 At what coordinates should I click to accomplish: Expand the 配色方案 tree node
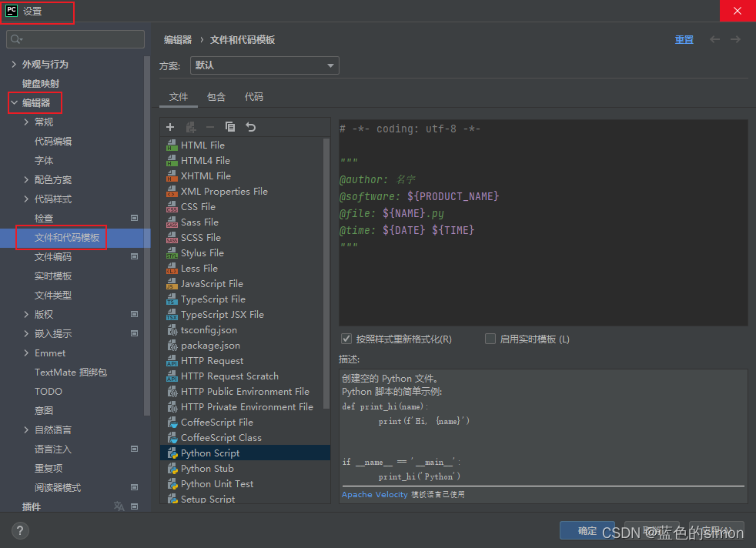[26, 180]
